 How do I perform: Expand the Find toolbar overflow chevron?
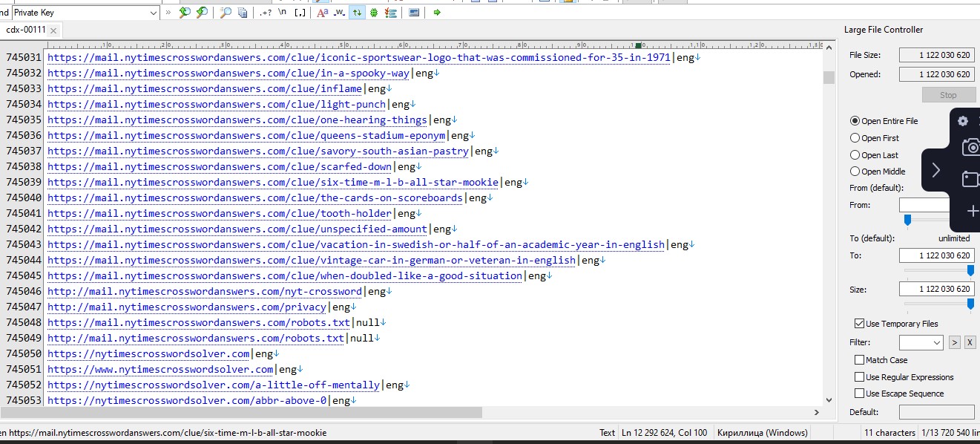[168, 13]
